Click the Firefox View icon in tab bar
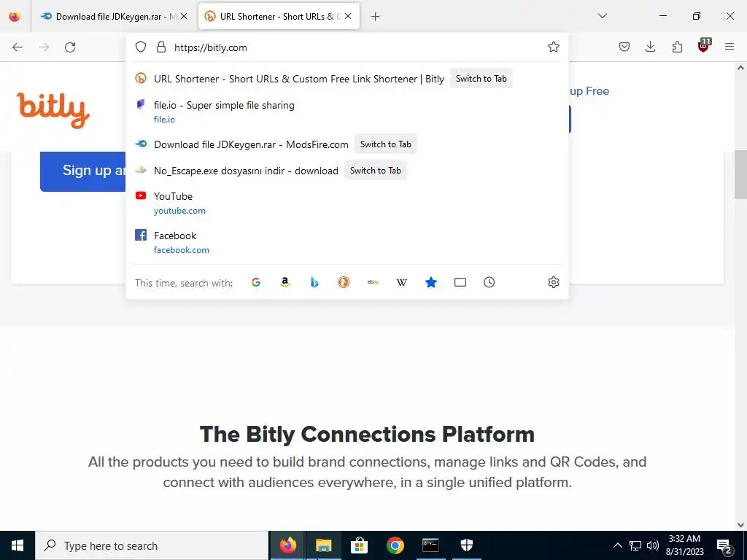 click(15, 16)
